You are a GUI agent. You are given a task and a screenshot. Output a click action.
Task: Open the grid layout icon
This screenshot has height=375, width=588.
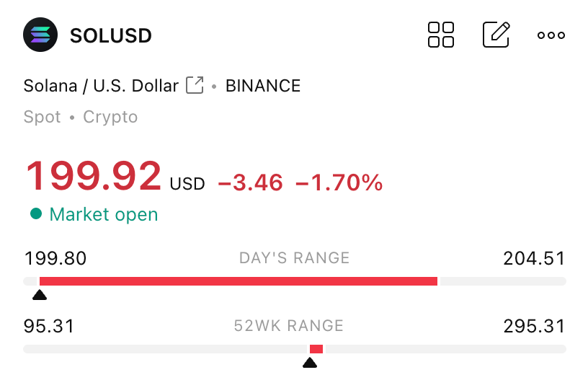[440, 35]
